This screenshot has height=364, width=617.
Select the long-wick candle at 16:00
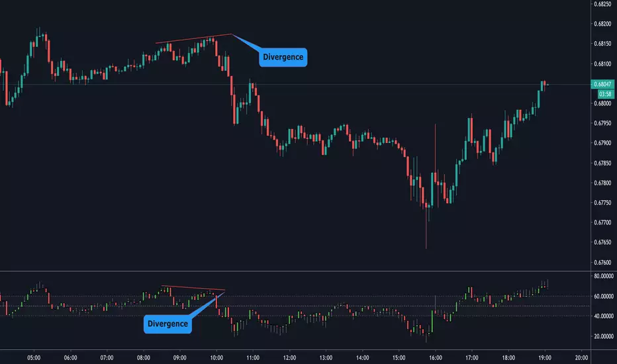pos(435,185)
